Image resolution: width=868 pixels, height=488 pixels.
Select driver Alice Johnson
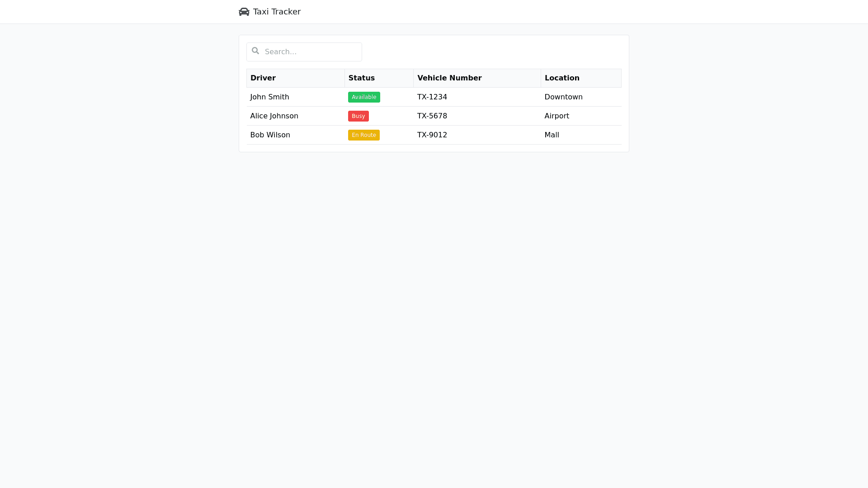pyautogui.click(x=274, y=116)
